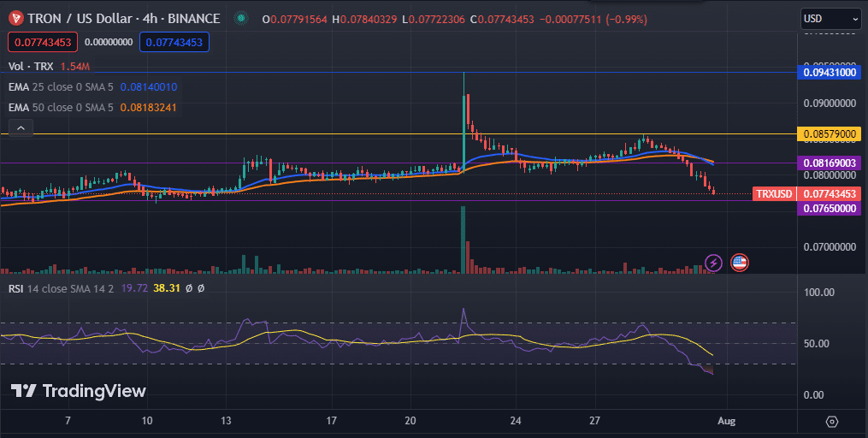Click the 10 date label on time axis

tap(147, 422)
